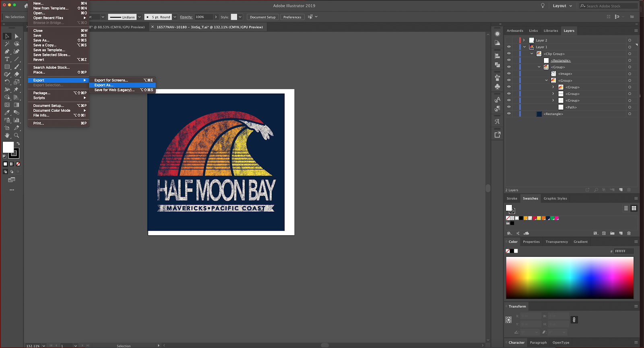Select the Column Graph tool
644x348 pixels.
click(x=17, y=120)
